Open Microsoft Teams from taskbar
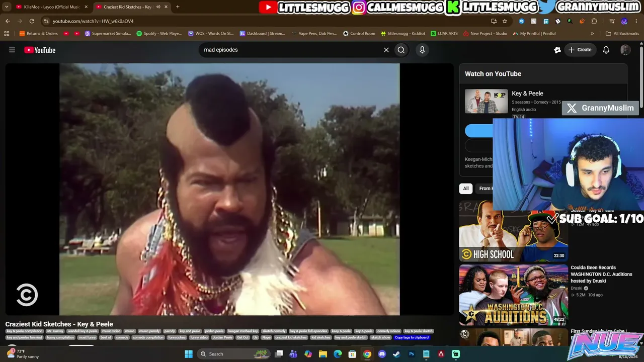 click(x=293, y=354)
